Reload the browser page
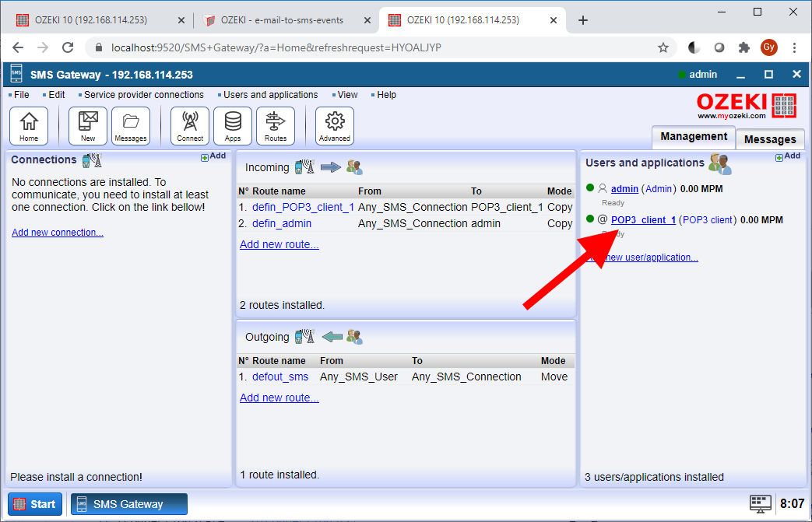812x522 pixels. click(68, 47)
